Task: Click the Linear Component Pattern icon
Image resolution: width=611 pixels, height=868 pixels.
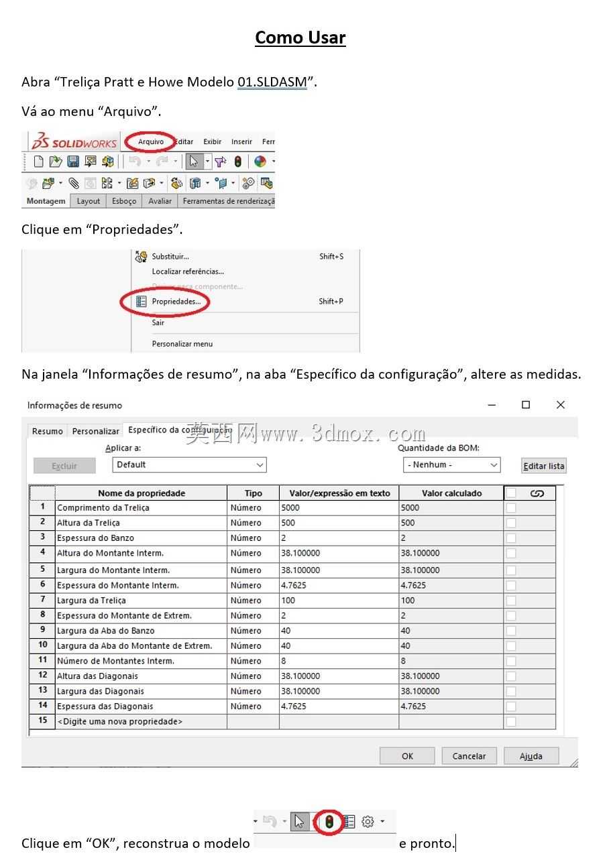Action: [107, 182]
